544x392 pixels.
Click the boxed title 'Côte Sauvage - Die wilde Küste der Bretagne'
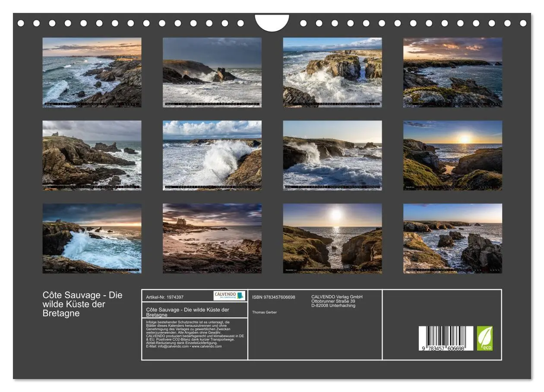click(x=188, y=312)
